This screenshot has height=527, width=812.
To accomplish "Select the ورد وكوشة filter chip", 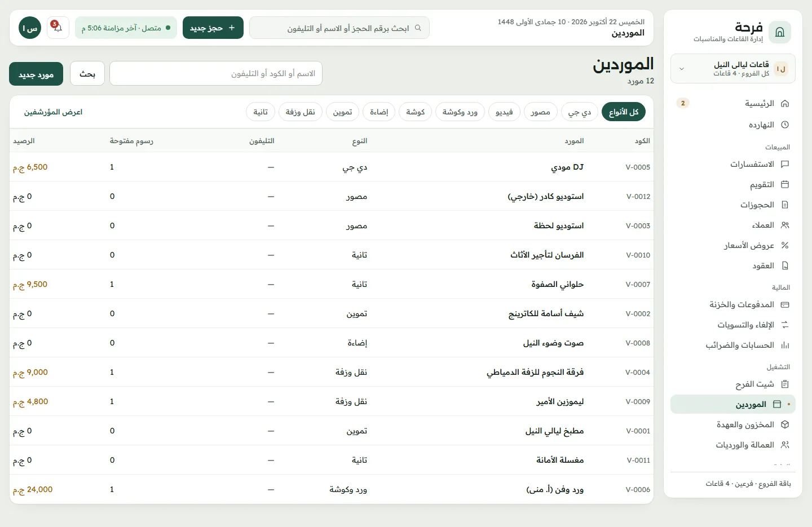I will click(460, 112).
